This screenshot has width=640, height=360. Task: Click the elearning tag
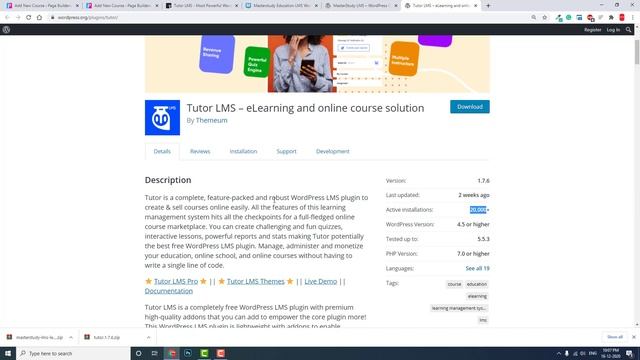coord(477,296)
